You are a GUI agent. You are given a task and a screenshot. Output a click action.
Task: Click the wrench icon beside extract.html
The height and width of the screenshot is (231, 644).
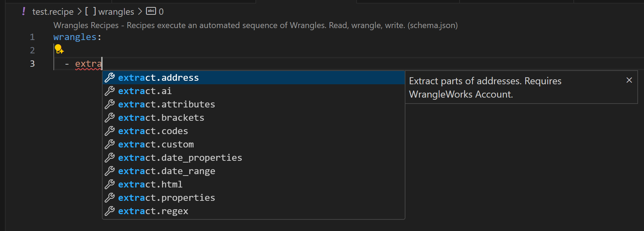[x=109, y=184]
